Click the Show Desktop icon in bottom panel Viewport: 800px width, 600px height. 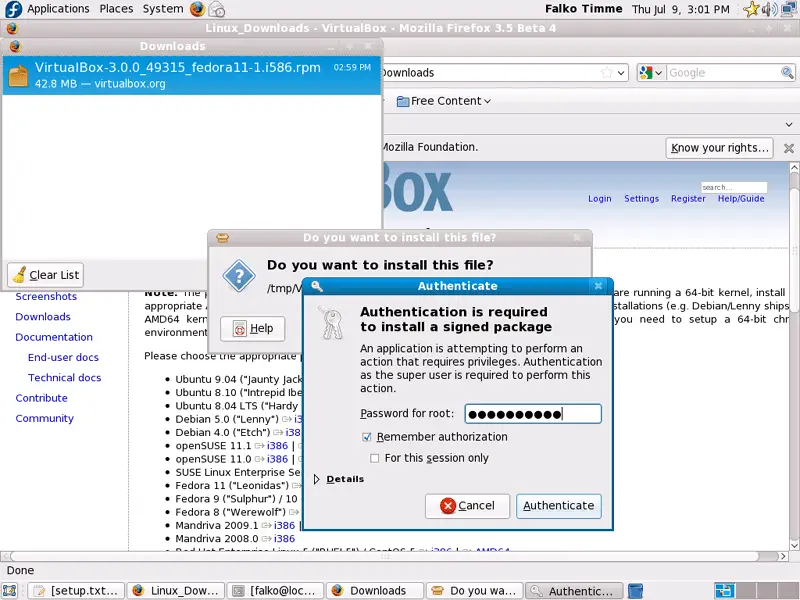click(x=10, y=591)
